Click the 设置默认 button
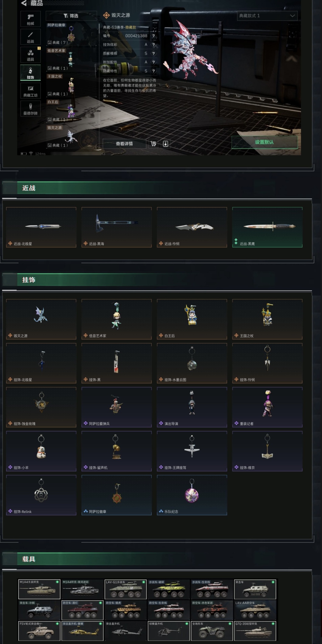Screen dimensions: 322x644 pyautogui.click(x=264, y=142)
